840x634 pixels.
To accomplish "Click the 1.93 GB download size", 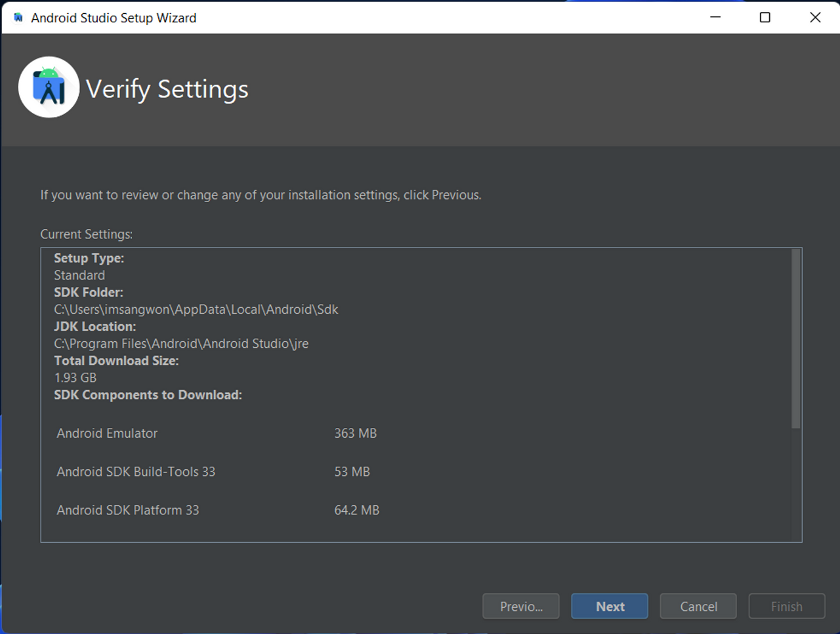I will click(x=75, y=377).
